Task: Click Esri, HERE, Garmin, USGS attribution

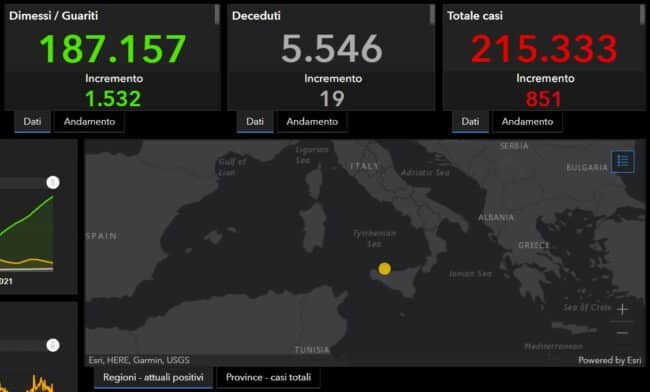Action: coord(139,360)
